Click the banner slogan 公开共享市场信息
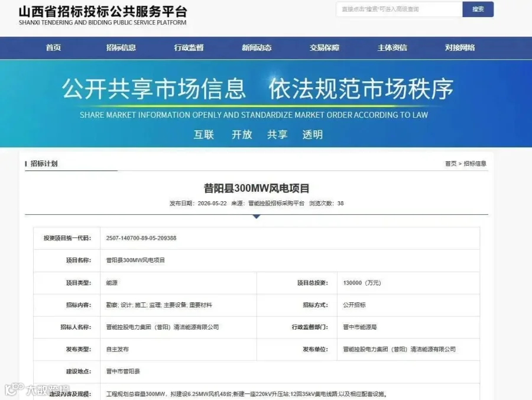 coord(154,89)
